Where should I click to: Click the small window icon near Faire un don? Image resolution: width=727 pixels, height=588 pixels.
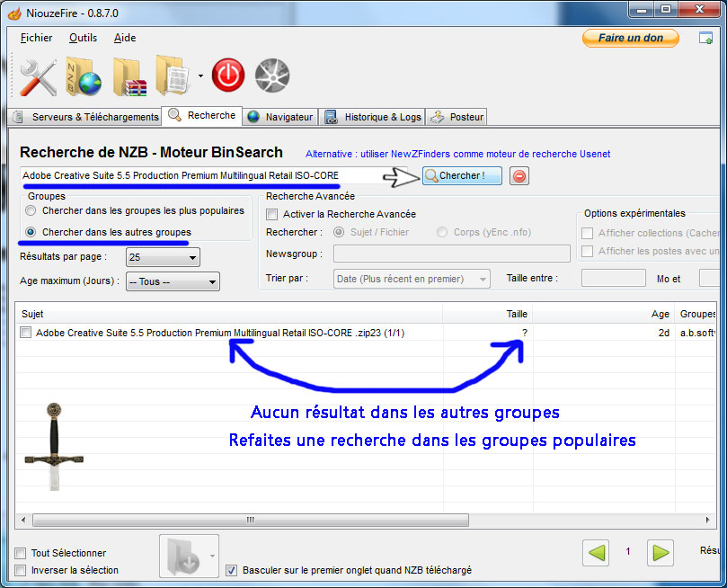pos(705,38)
